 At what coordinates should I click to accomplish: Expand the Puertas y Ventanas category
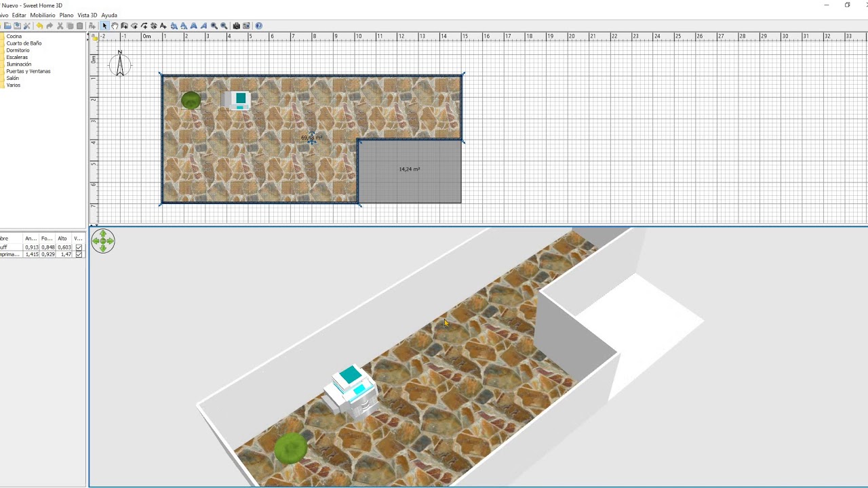tap(28, 71)
